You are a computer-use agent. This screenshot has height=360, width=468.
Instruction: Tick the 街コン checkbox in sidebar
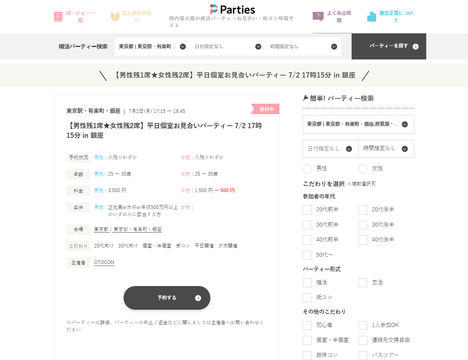[x=307, y=297]
